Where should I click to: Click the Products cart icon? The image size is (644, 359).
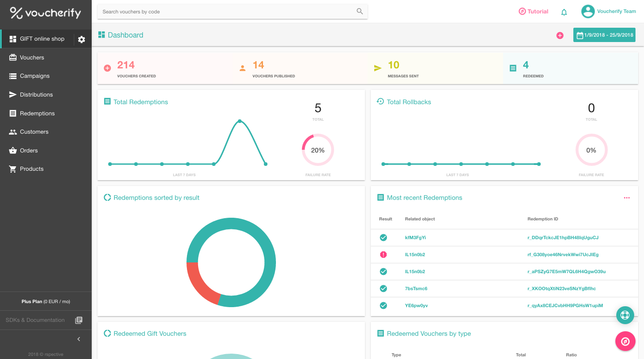(13, 169)
